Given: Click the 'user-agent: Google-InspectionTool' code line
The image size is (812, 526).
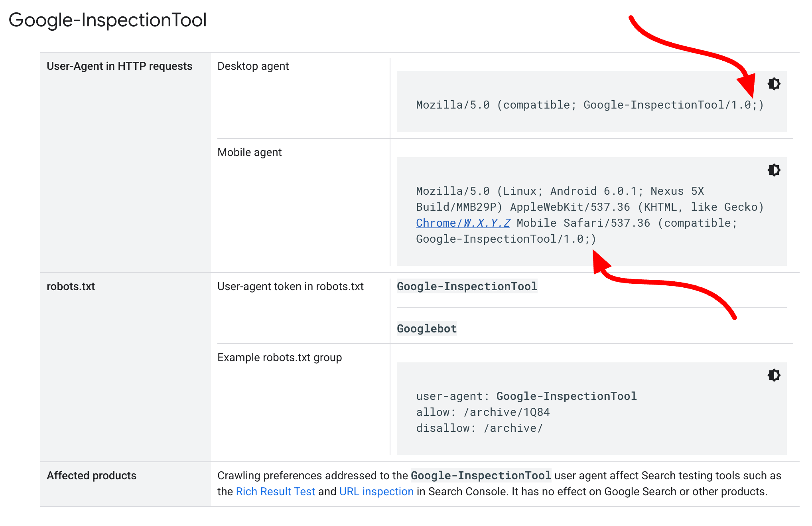Looking at the screenshot, I should pyautogui.click(x=526, y=396).
